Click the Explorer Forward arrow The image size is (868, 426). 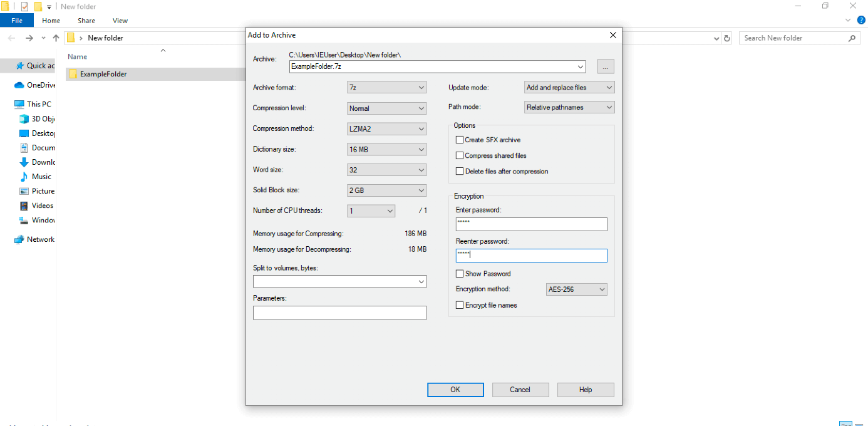pyautogui.click(x=29, y=38)
